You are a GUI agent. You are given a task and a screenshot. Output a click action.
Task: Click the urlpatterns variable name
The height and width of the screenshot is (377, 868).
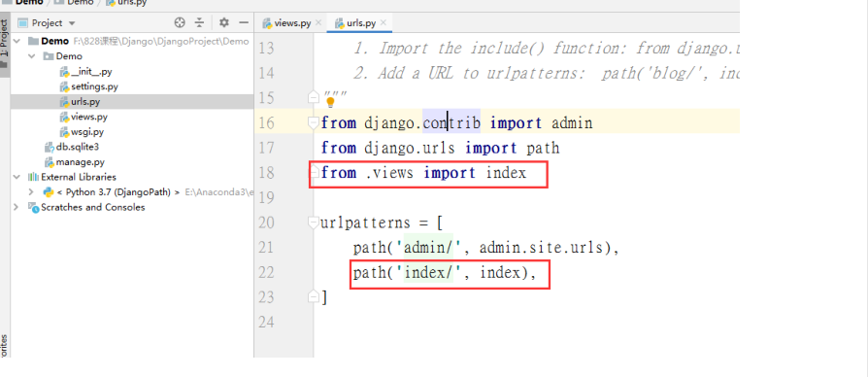(x=365, y=223)
